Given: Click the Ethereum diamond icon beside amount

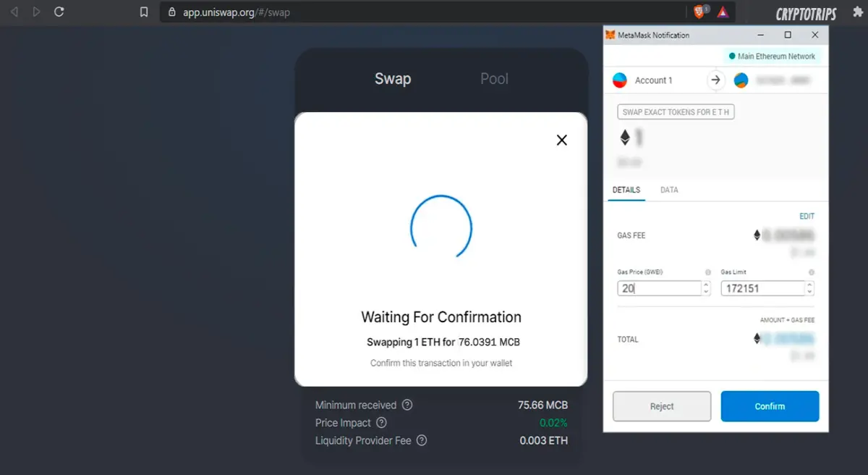Looking at the screenshot, I should pos(625,137).
